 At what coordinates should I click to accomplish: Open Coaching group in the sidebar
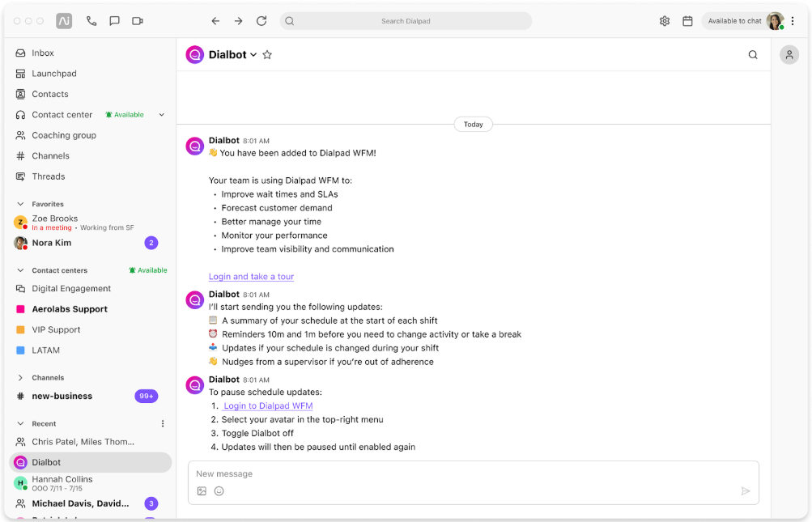point(91,135)
